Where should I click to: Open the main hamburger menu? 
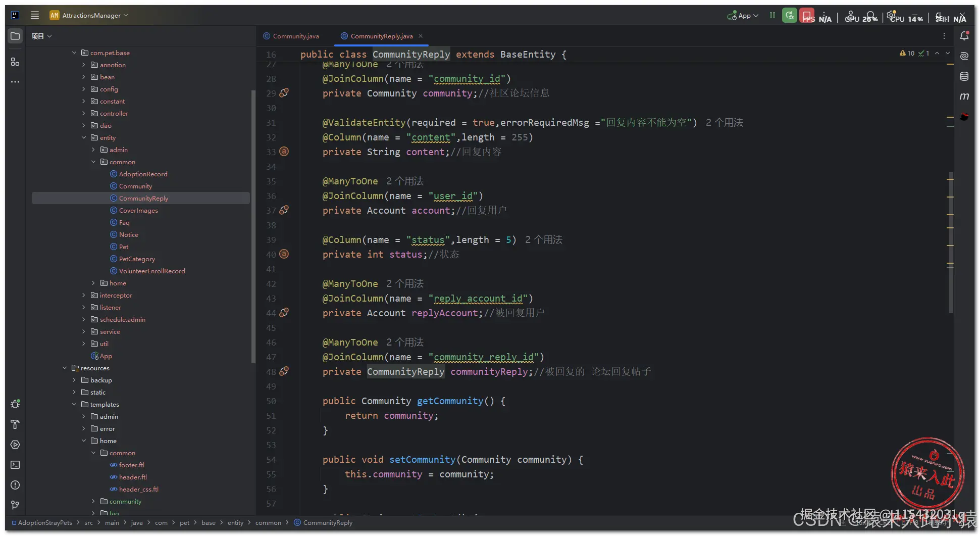[x=35, y=15]
